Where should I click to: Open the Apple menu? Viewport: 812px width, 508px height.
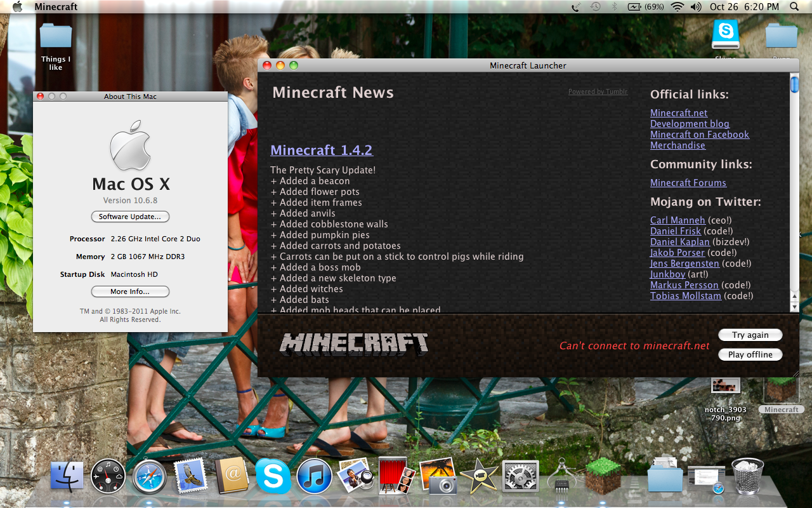(x=17, y=7)
